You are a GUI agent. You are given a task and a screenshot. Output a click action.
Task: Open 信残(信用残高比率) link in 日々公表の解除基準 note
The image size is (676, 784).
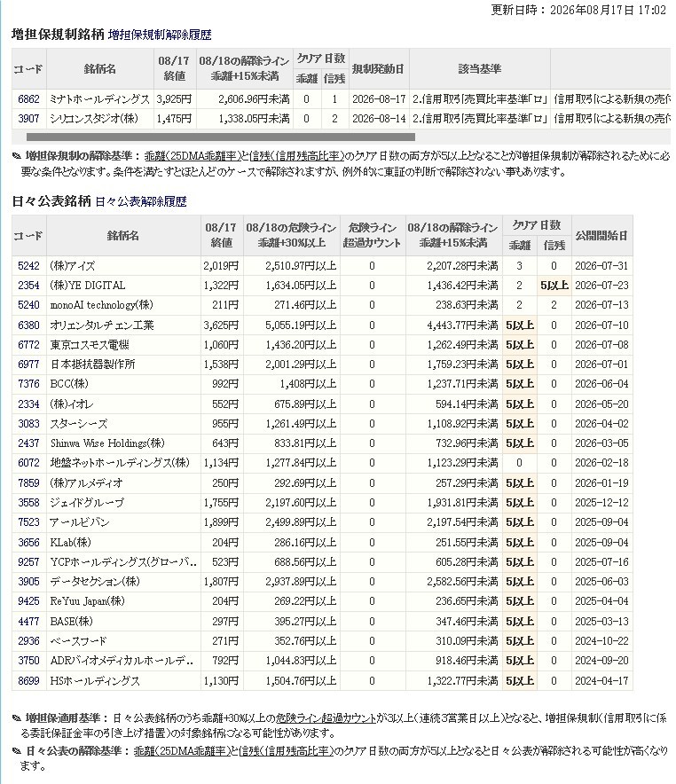(x=286, y=750)
